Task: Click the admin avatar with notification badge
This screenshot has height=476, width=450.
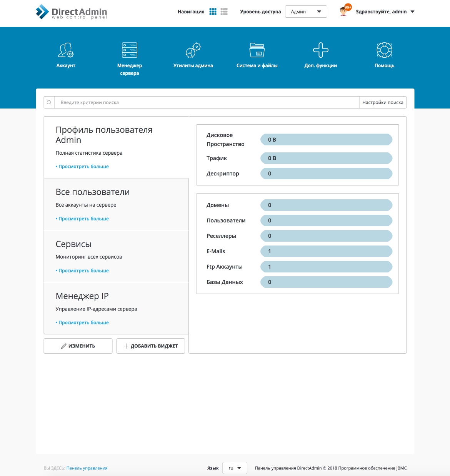Action: tap(345, 11)
